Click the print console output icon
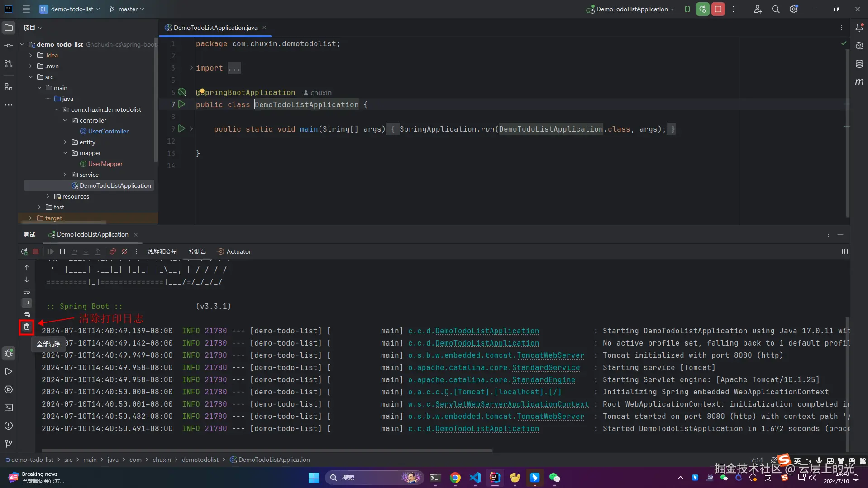Screen dimensions: 868x488 click(x=27, y=315)
